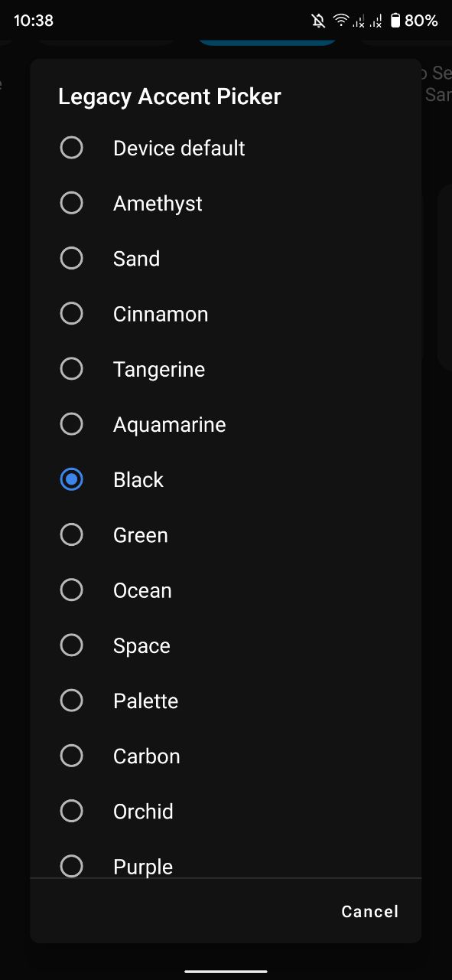Tap the battery icon in status bar

pyautogui.click(x=395, y=21)
